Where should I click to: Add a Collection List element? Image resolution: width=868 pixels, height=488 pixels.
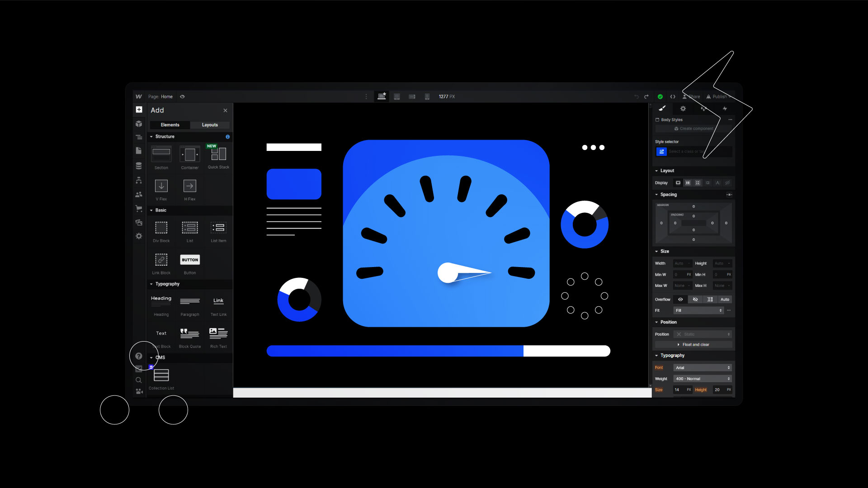[x=161, y=379]
